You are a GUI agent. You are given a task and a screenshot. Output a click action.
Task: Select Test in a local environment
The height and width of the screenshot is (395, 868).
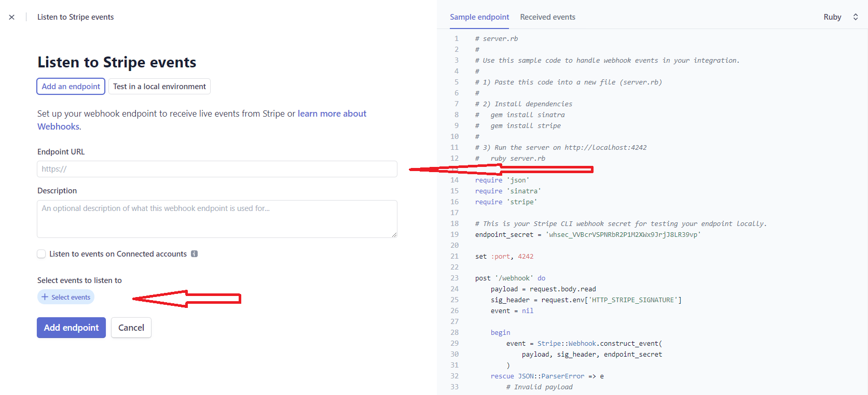(159, 87)
